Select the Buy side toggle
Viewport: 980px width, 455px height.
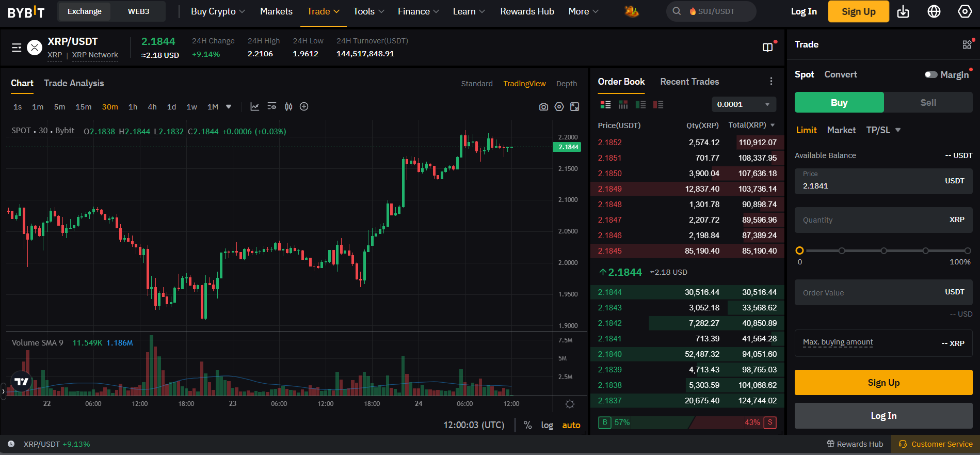[x=839, y=102]
